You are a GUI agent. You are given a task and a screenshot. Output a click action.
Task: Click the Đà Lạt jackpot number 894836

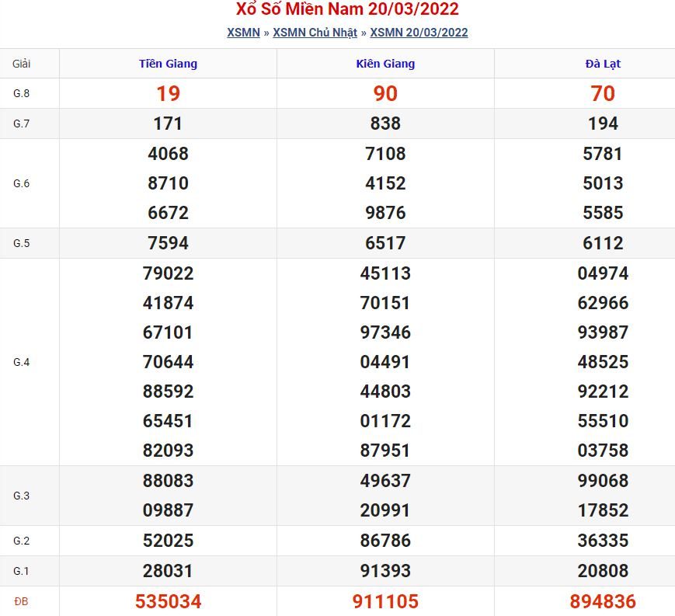[x=603, y=601]
